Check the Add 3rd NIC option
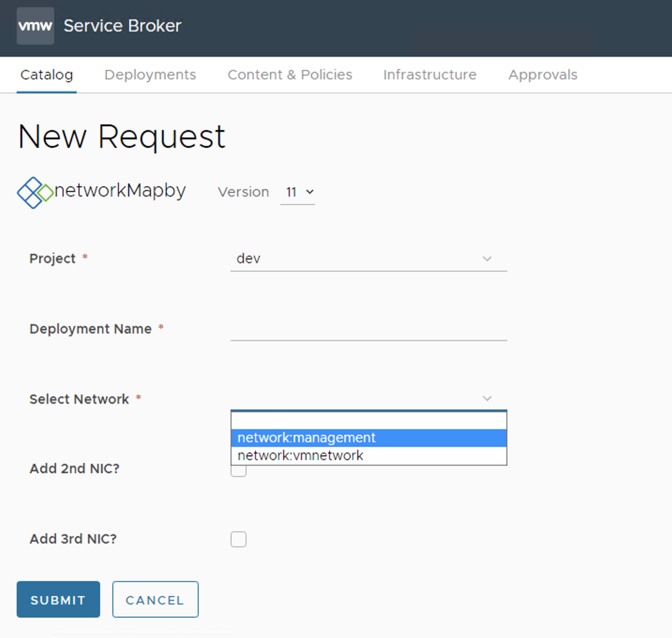This screenshot has width=672, height=638. [239, 539]
